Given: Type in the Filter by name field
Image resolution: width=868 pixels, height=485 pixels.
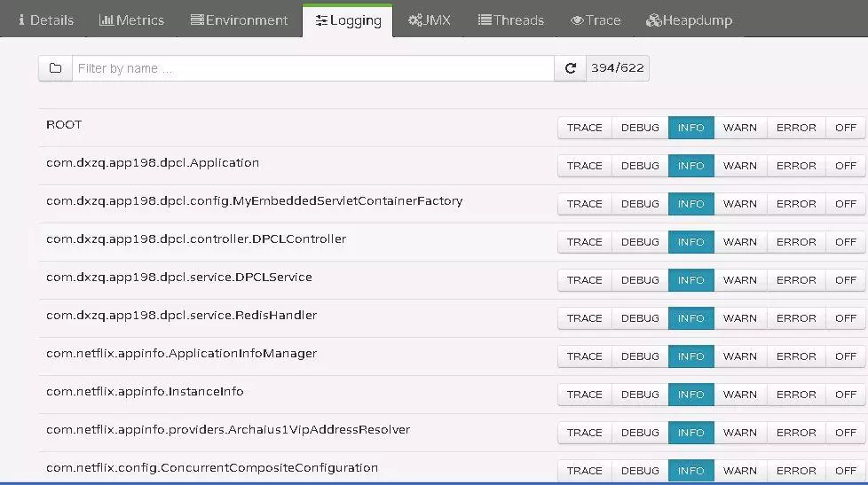Looking at the screenshot, I should click(312, 68).
